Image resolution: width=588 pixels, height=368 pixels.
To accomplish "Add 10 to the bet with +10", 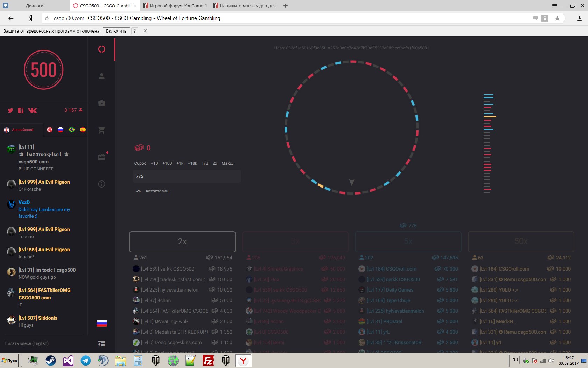I will 154,163.
